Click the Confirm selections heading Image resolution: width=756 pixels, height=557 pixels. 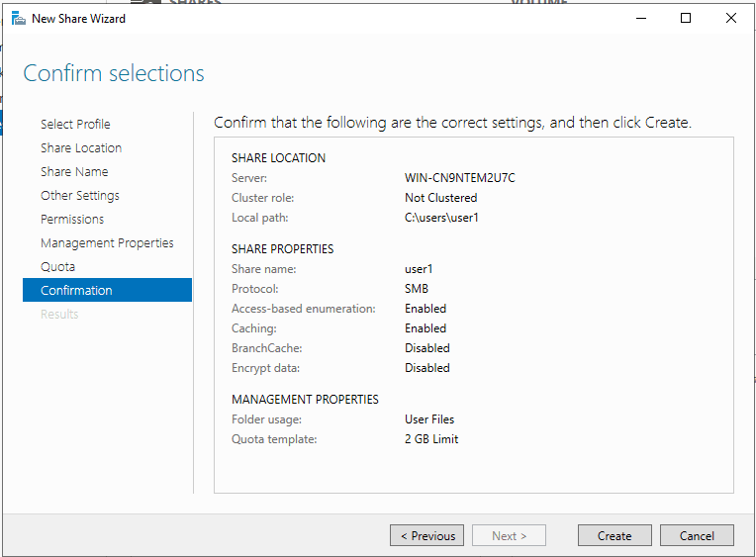click(114, 74)
